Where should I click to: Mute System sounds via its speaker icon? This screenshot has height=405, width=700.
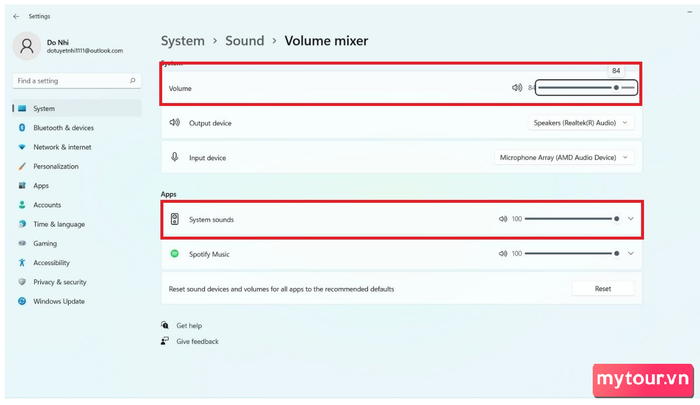(x=503, y=219)
